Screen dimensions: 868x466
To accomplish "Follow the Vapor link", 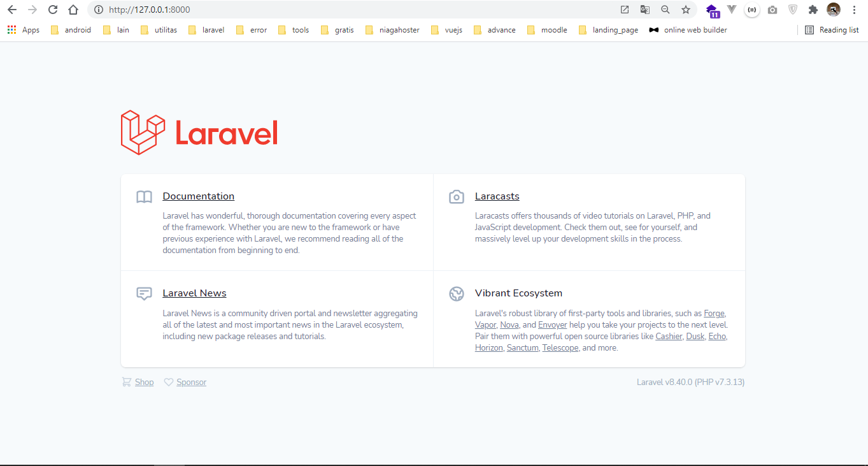I will 485,325.
